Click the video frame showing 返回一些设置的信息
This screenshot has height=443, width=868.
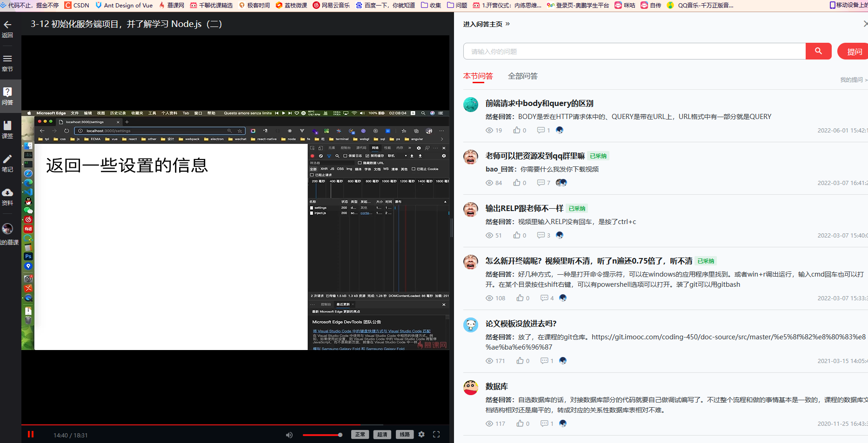coord(235,230)
